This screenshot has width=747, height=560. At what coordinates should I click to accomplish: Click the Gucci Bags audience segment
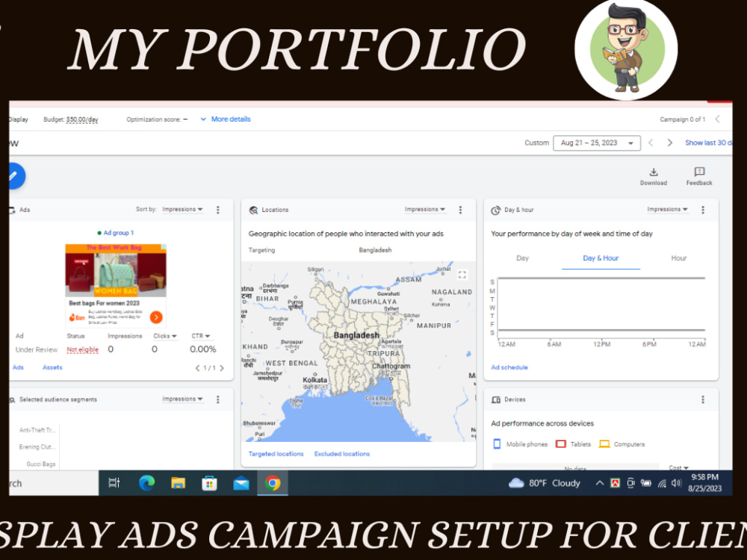[x=41, y=464]
